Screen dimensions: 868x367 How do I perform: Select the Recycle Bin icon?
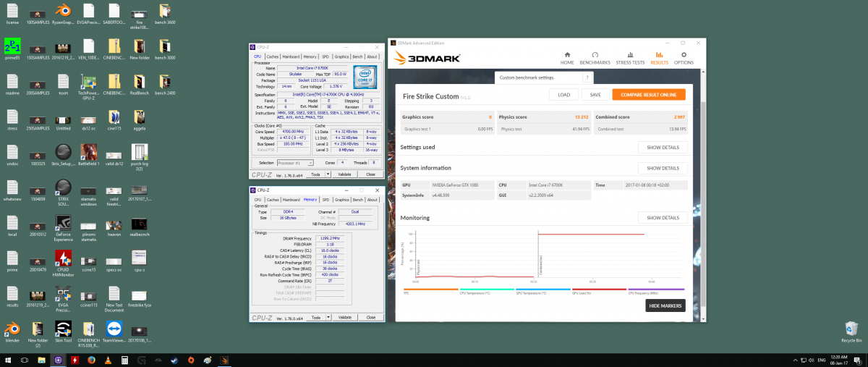coord(851,332)
